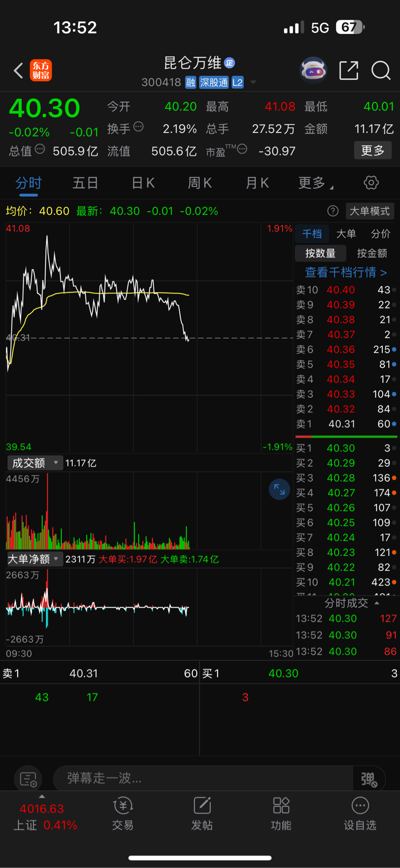Tap the bid-ask ratio color bar
This screenshot has width=400, height=868.
point(346,436)
